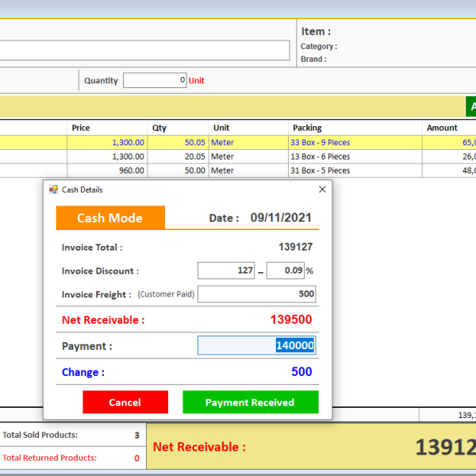Close the Cash Details dialog

(322, 190)
